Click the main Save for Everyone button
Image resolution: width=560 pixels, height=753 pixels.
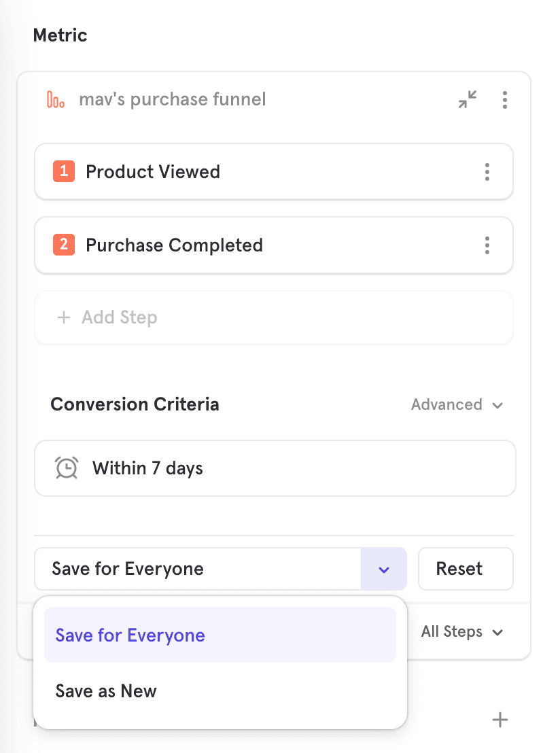(x=197, y=569)
